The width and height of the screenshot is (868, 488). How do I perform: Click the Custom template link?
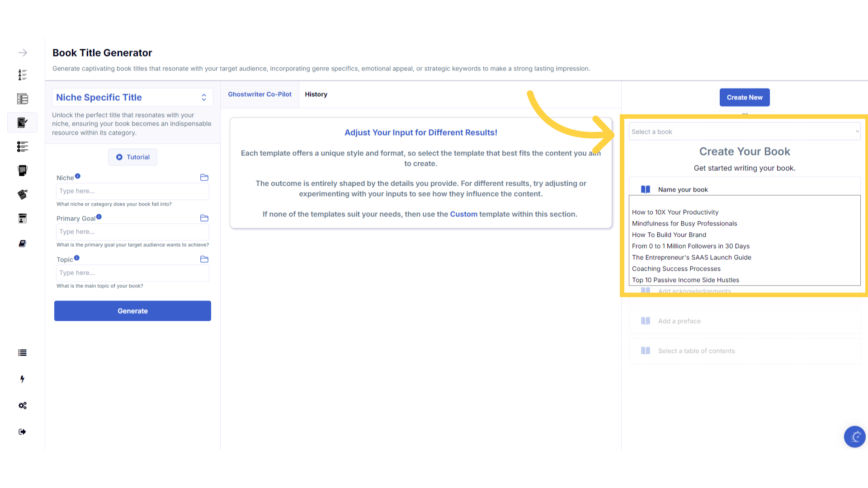click(463, 214)
